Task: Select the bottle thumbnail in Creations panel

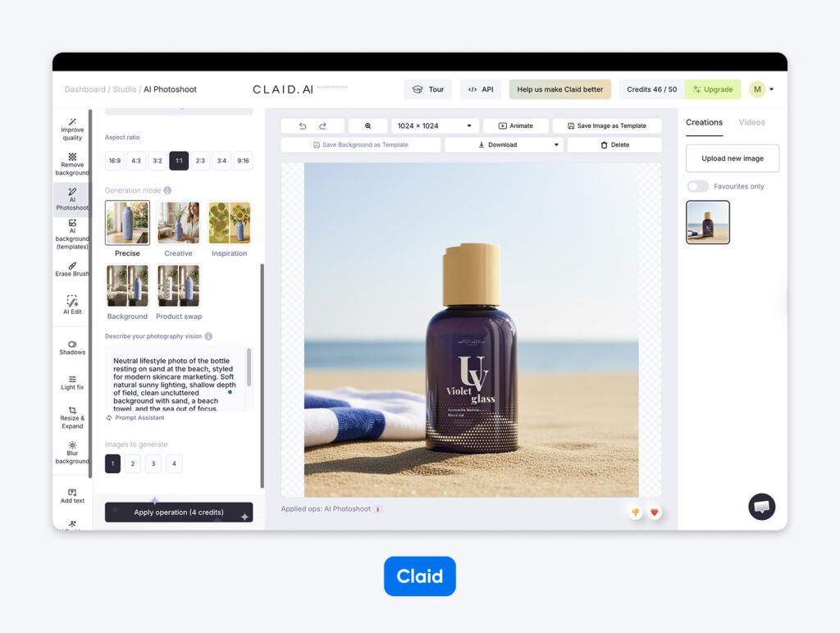Action: tap(707, 222)
